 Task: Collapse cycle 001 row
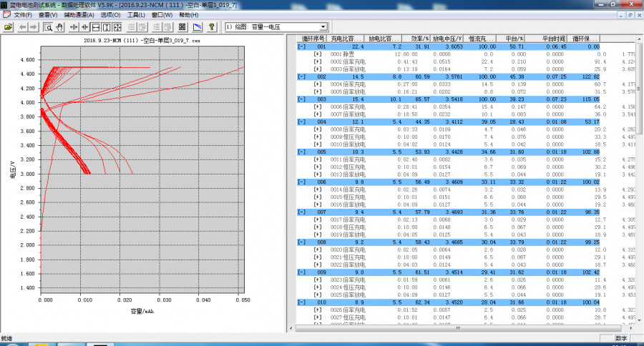(x=302, y=46)
